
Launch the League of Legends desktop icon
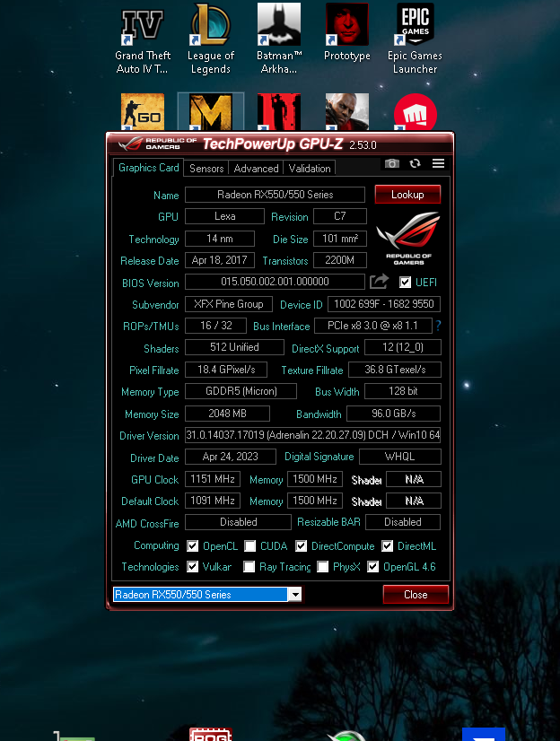pos(211,39)
